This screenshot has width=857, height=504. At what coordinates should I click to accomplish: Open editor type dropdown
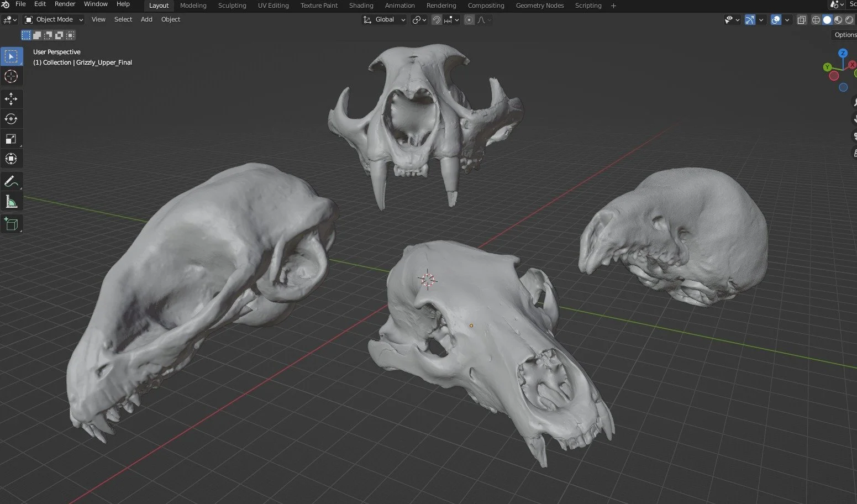[10, 20]
